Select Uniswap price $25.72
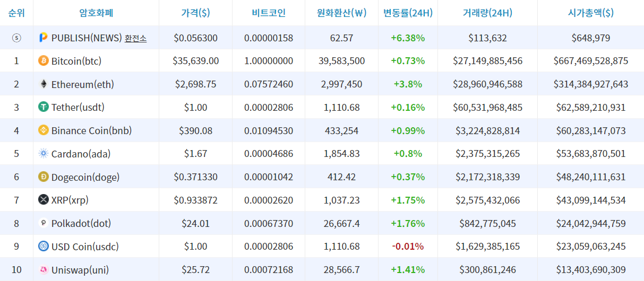Image resolution: width=644 pixels, height=281 pixels. click(195, 269)
